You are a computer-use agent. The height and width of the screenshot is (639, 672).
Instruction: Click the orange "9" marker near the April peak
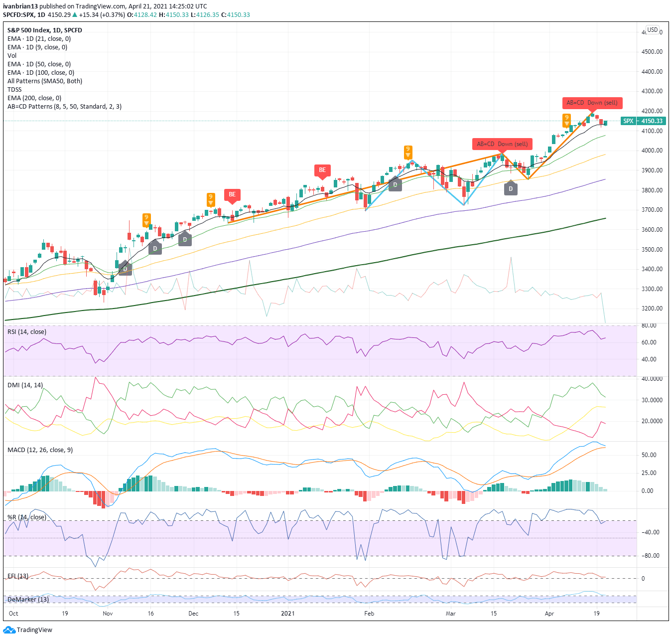click(566, 120)
